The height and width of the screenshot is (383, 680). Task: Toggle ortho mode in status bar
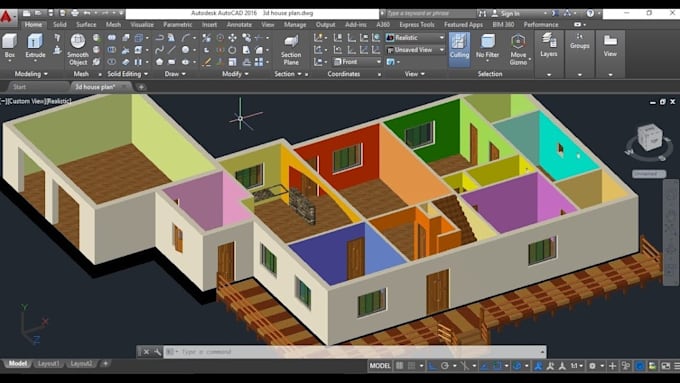432,366
